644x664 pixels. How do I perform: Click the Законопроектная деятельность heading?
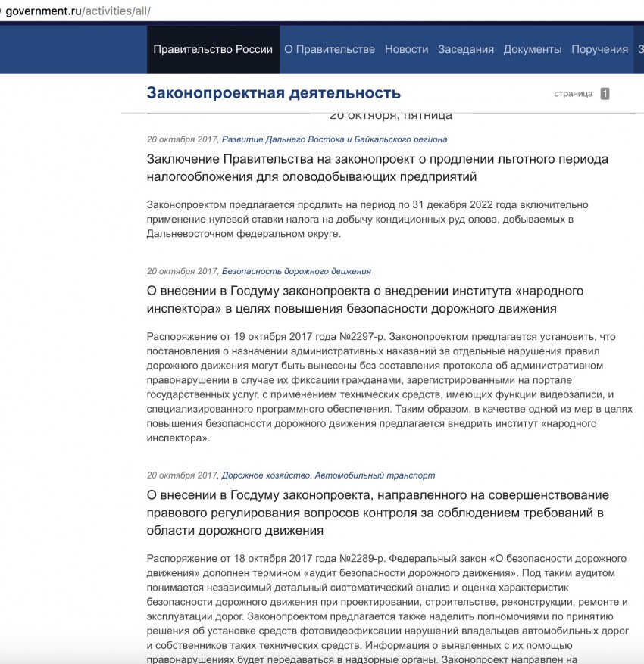pos(274,93)
